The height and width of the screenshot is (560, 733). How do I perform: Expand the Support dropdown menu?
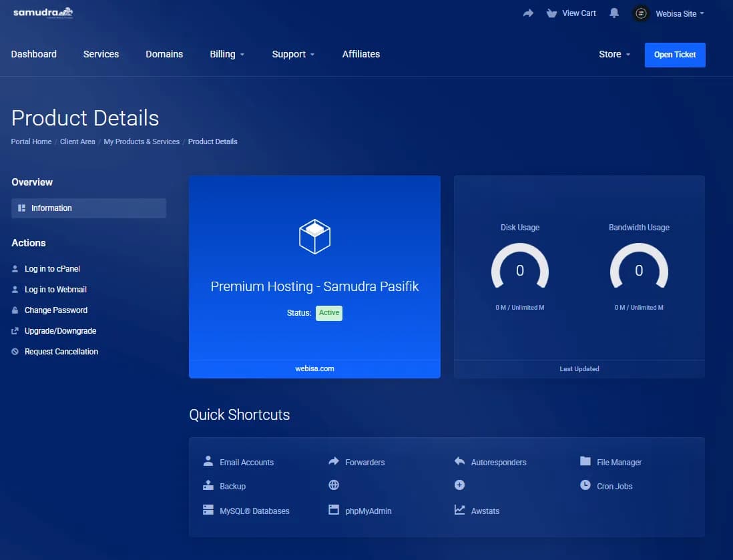pyautogui.click(x=293, y=55)
